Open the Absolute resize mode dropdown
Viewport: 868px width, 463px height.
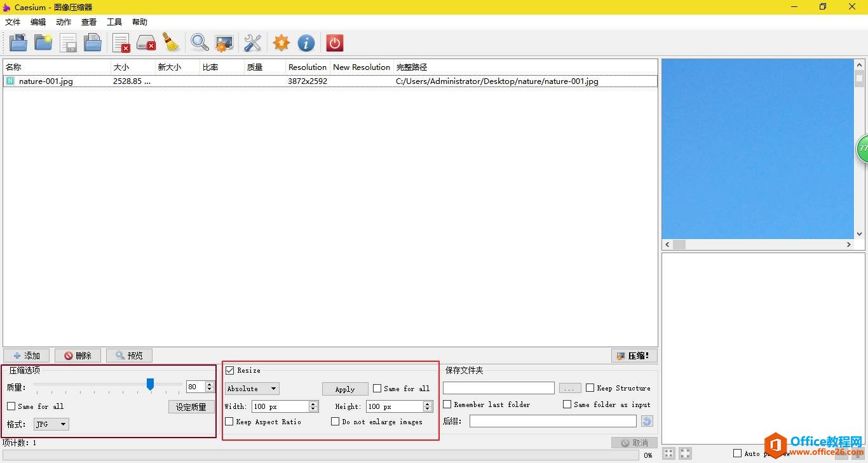click(252, 389)
